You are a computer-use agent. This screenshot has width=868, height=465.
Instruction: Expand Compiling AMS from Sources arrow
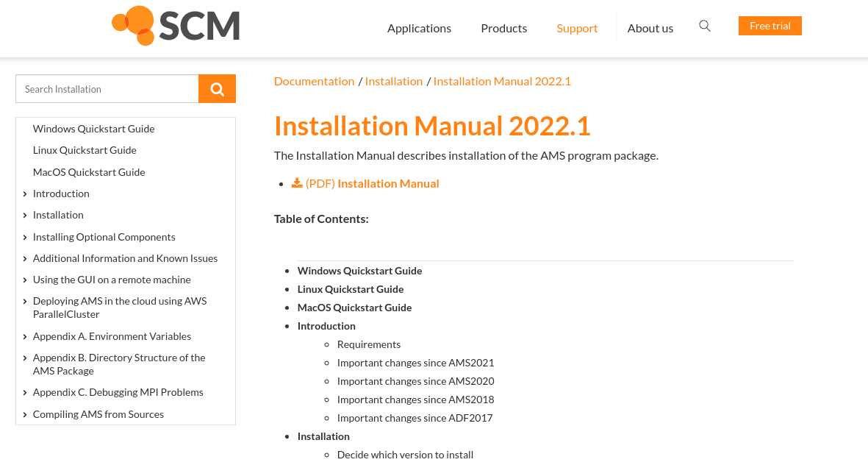point(25,415)
